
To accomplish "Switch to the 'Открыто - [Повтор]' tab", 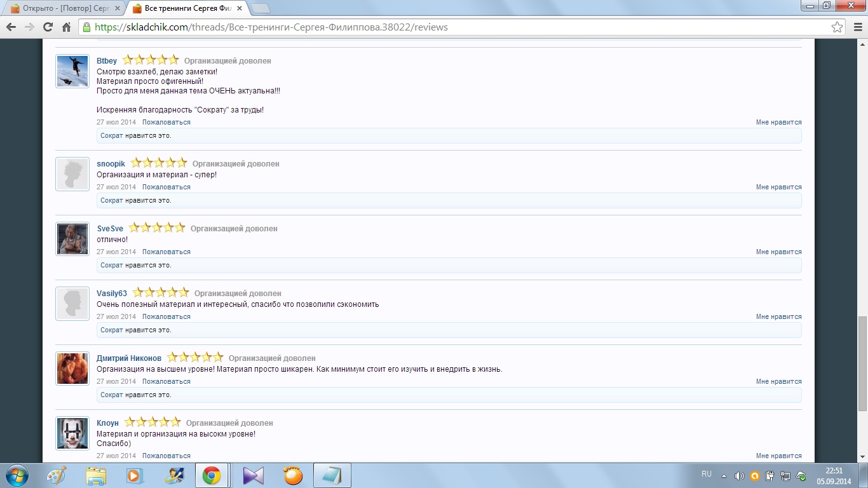I will tap(64, 8).
